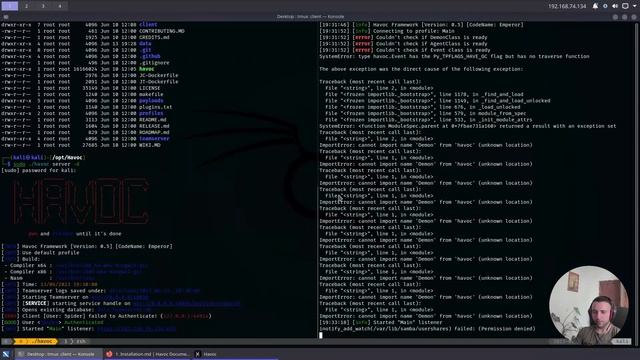Click the '.gitignore' file name
The width and height of the screenshot is (640, 360).
pyautogui.click(x=154, y=63)
